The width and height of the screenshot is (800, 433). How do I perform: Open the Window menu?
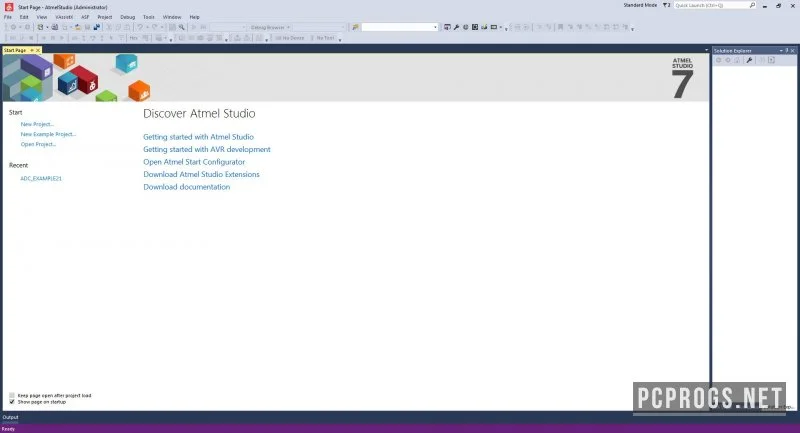click(x=172, y=17)
